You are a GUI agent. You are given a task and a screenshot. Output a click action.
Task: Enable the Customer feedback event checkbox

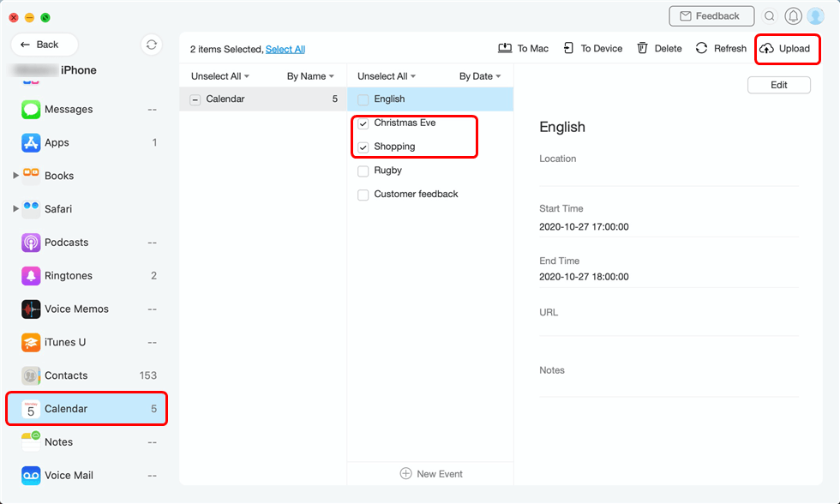tap(363, 195)
